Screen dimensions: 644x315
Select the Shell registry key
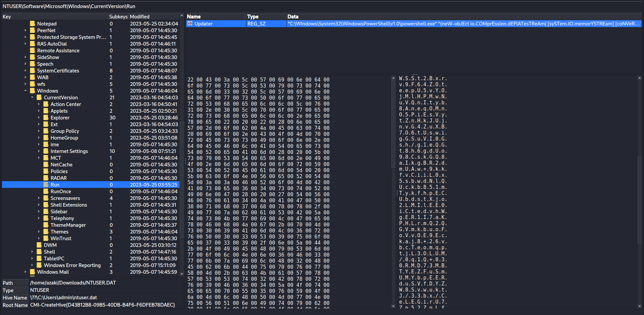pyautogui.click(x=49, y=252)
